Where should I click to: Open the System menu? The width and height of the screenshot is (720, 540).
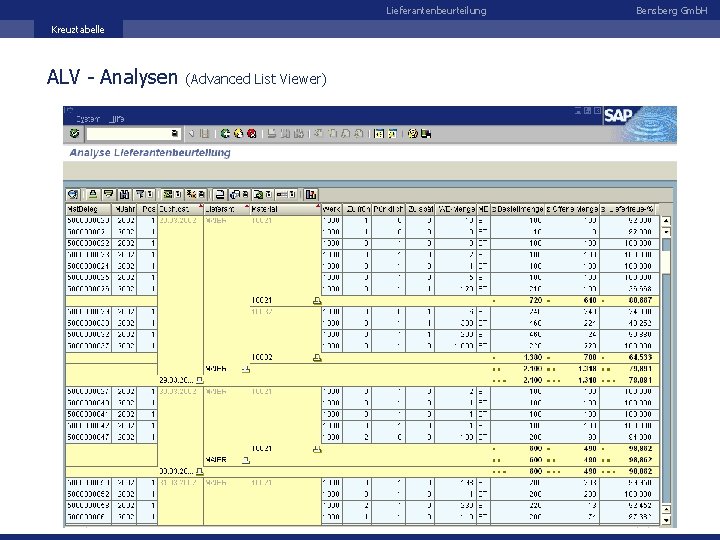click(88, 119)
